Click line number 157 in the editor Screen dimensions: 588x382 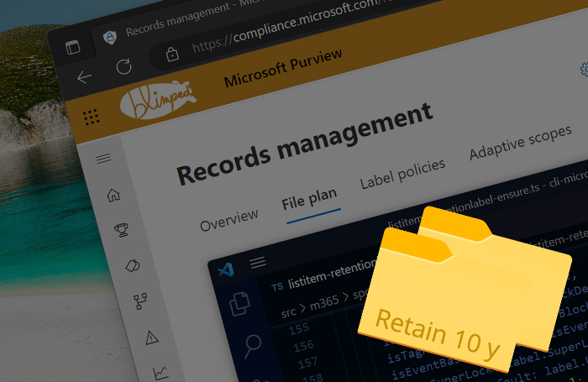point(307,363)
